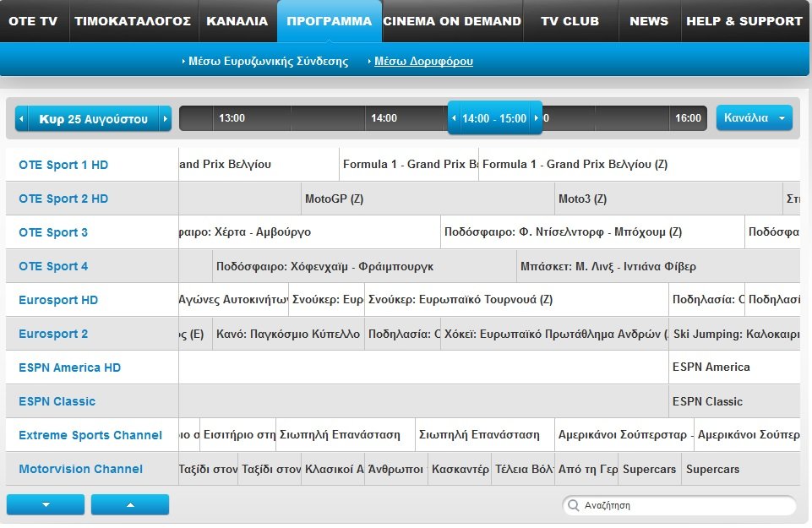Click the magnifier icon in the search box
812x528 pixels.
574,506
